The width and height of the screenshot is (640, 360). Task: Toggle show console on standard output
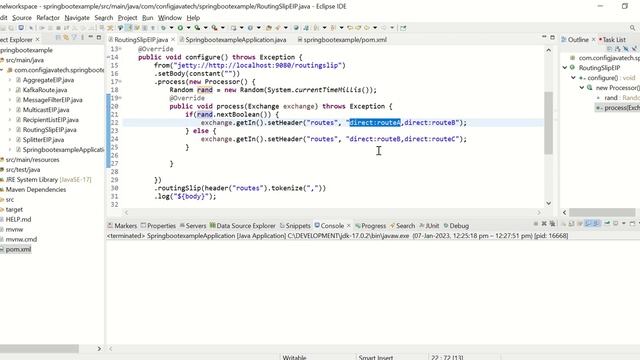(588, 224)
